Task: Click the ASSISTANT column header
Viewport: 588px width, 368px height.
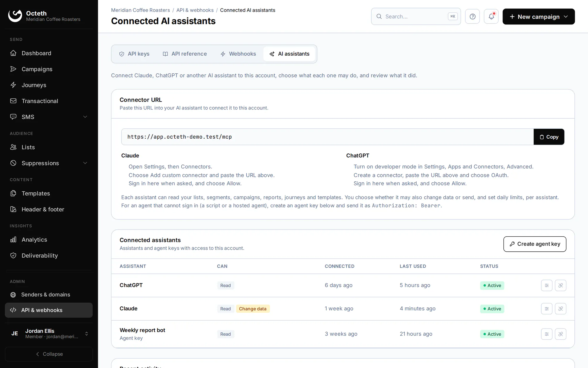Action: 133,266
